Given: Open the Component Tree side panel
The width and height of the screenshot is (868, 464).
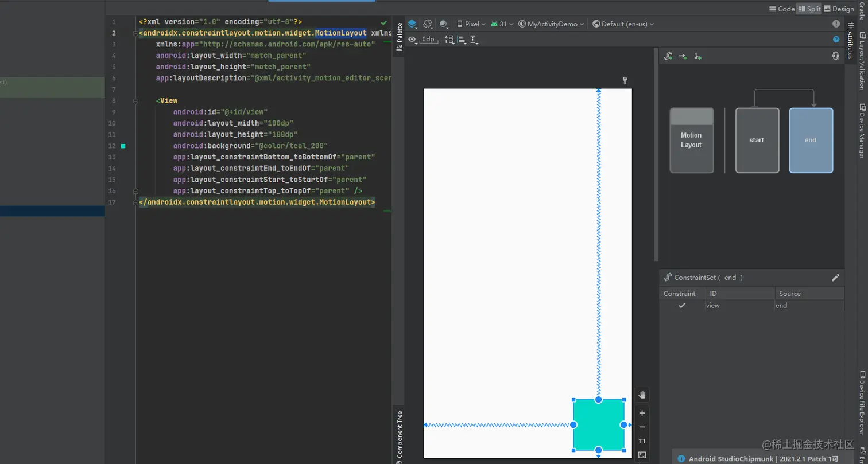Looking at the screenshot, I should 400,437.
